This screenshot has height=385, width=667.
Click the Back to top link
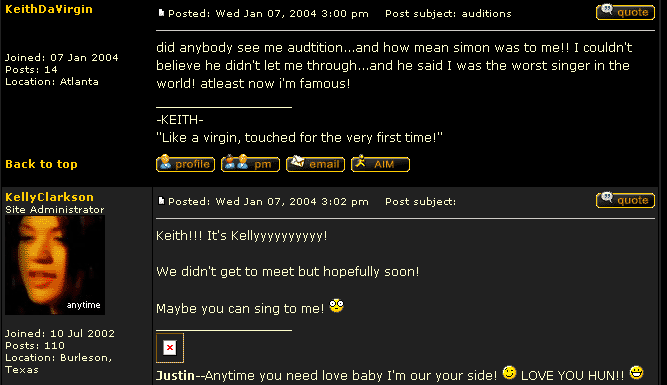41,164
